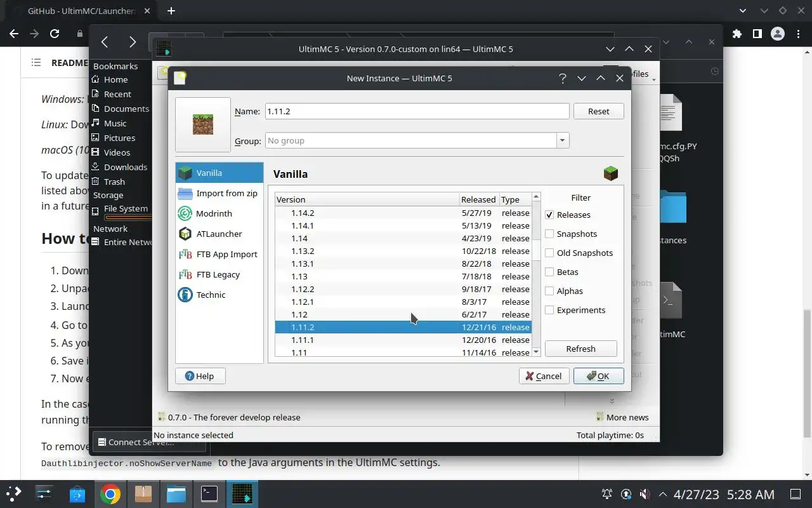Open Downloads bookmark in file dialog
Screen dimensions: 812x508
tap(121, 167)
